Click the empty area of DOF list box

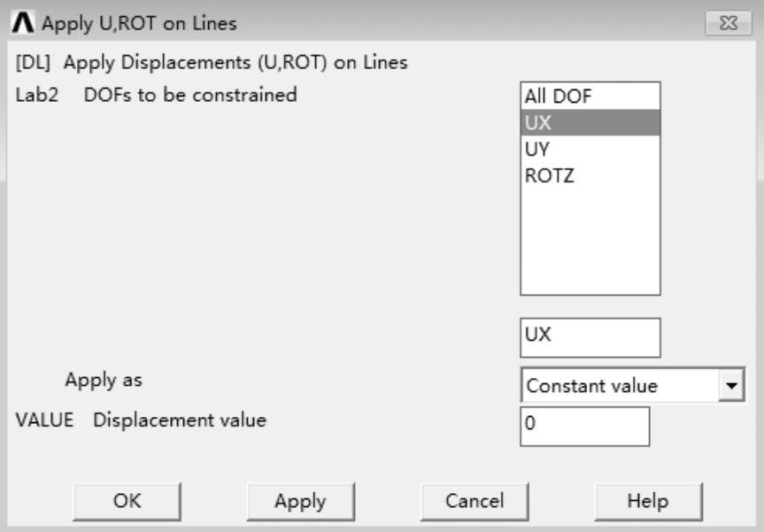590,243
